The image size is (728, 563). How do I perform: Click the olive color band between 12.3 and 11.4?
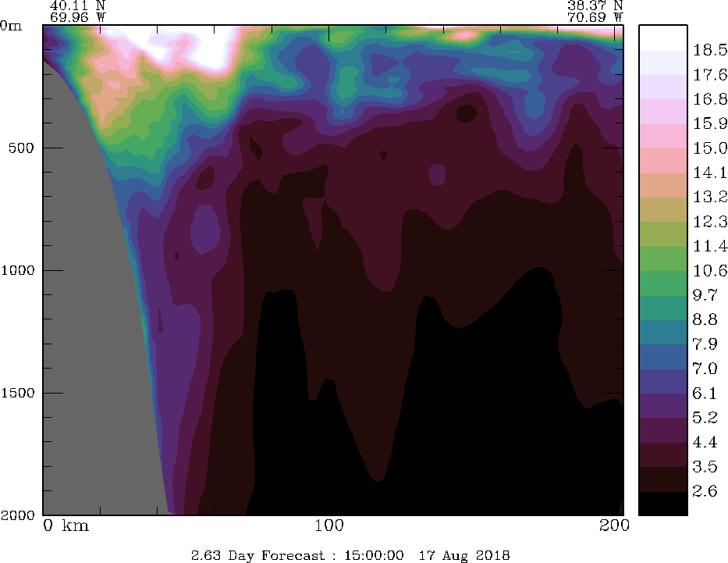(x=663, y=233)
